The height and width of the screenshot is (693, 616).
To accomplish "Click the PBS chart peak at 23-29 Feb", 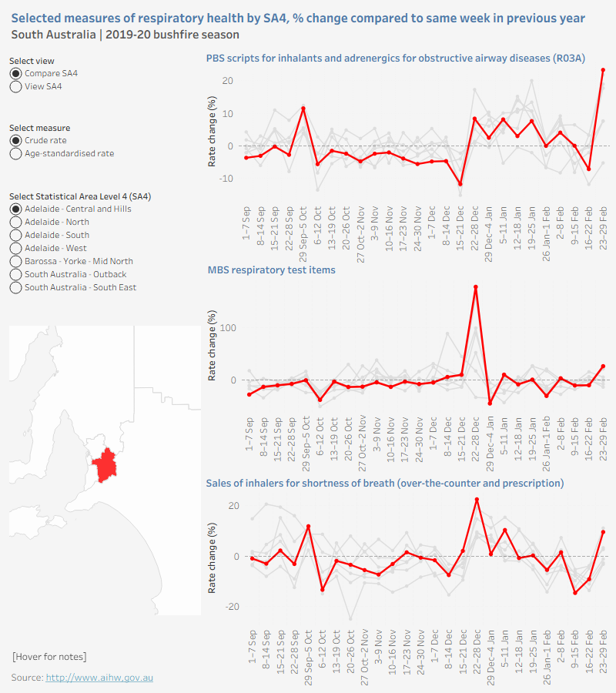I will click(603, 70).
